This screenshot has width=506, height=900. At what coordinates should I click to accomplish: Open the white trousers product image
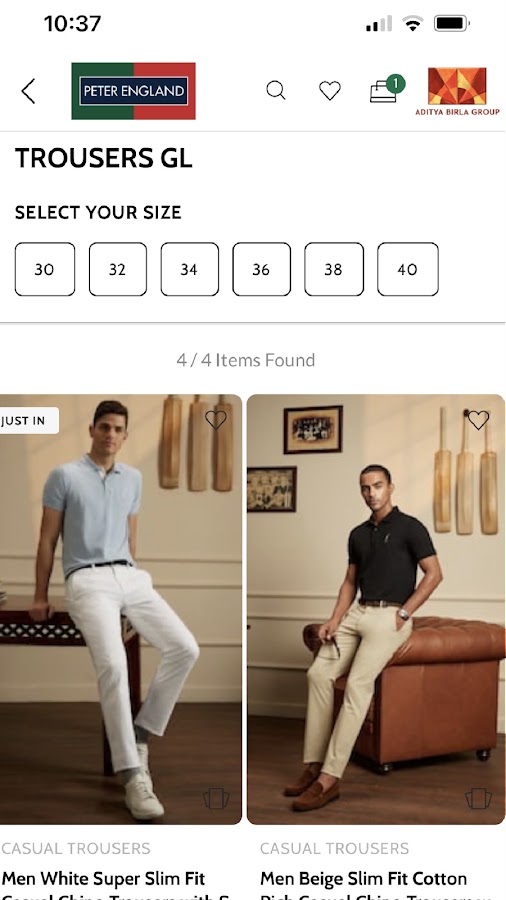(x=120, y=609)
